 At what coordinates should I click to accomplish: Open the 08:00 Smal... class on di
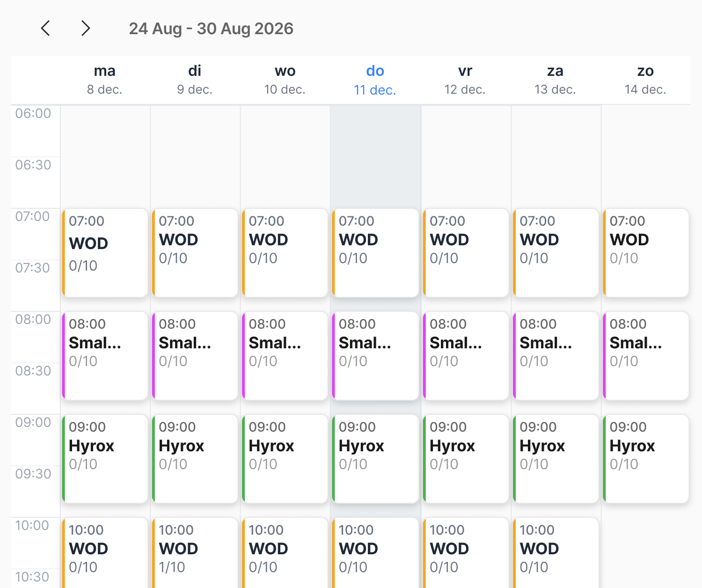point(195,356)
